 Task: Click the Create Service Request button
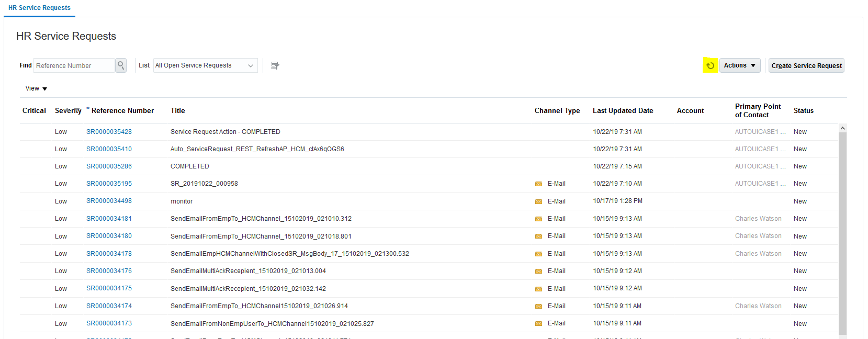tap(806, 65)
